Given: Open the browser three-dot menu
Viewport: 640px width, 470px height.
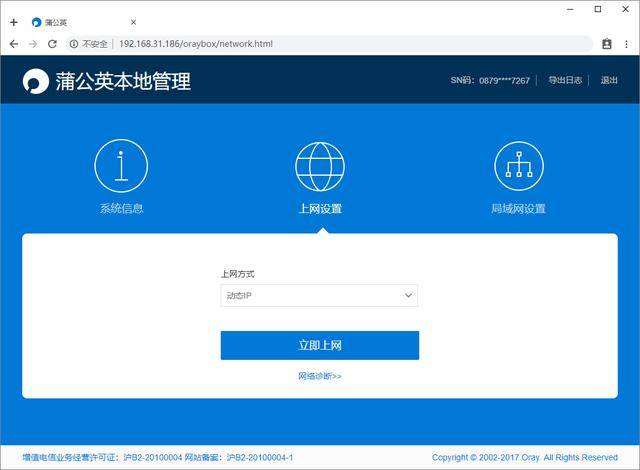Looking at the screenshot, I should click(626, 44).
